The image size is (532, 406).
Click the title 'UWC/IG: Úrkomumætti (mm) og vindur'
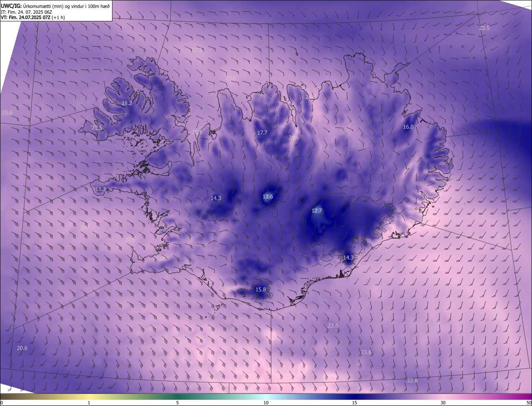[55, 5]
